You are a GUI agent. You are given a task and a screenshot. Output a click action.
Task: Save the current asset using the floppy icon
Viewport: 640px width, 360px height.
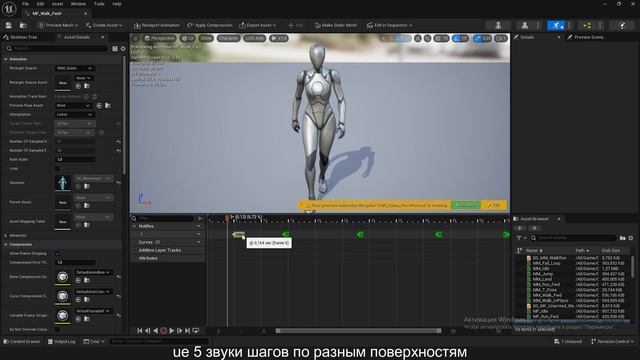pyautogui.click(x=9, y=25)
